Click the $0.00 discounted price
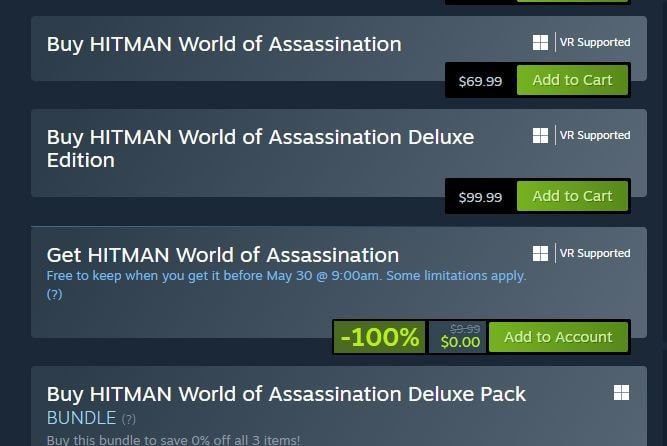Viewport: 667px width, 446px height. (x=460, y=342)
